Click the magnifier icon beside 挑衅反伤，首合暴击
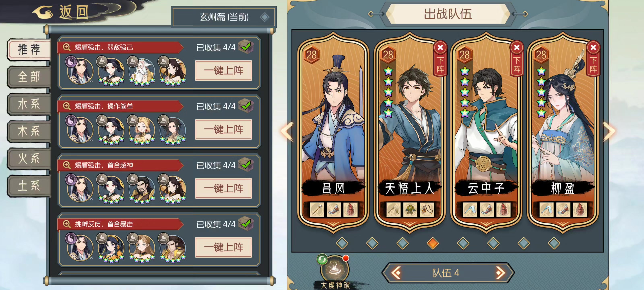644x290 pixels. click(67, 224)
